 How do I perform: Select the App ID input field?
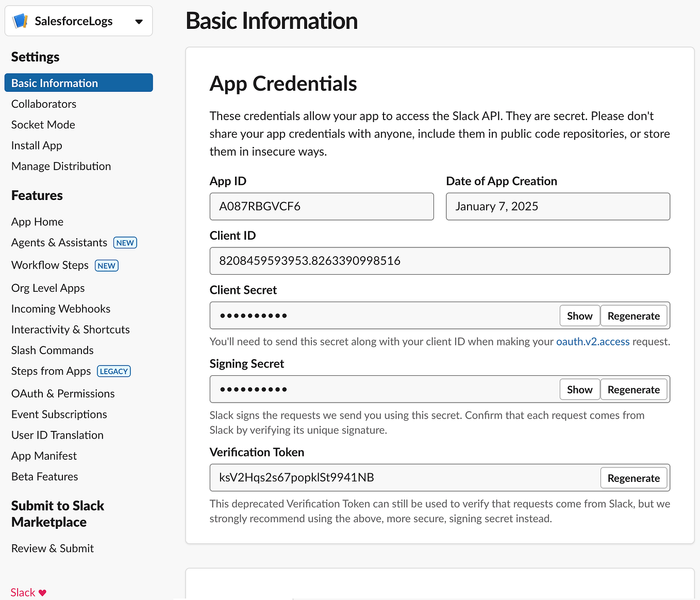(x=321, y=206)
